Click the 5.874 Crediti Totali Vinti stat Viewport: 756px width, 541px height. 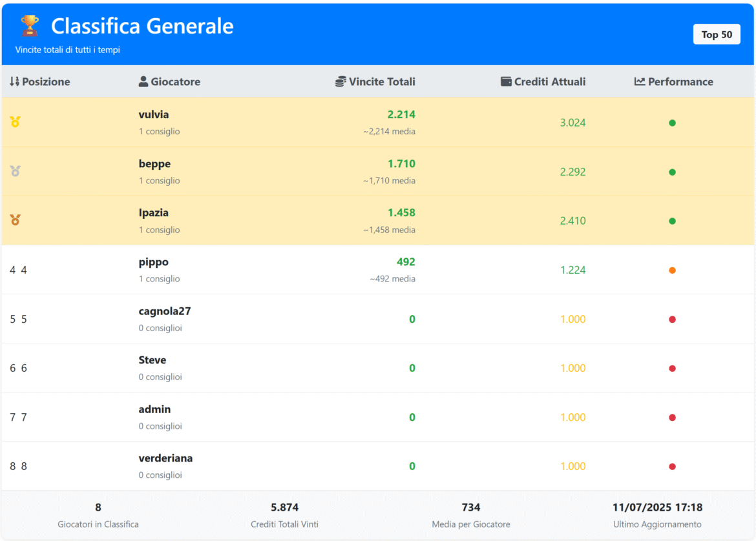[284, 507]
